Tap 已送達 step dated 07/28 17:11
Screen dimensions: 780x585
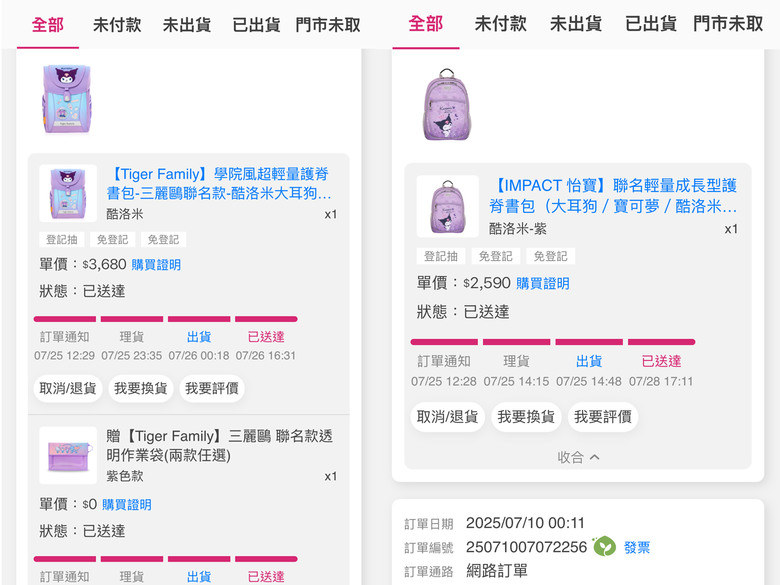click(661, 361)
